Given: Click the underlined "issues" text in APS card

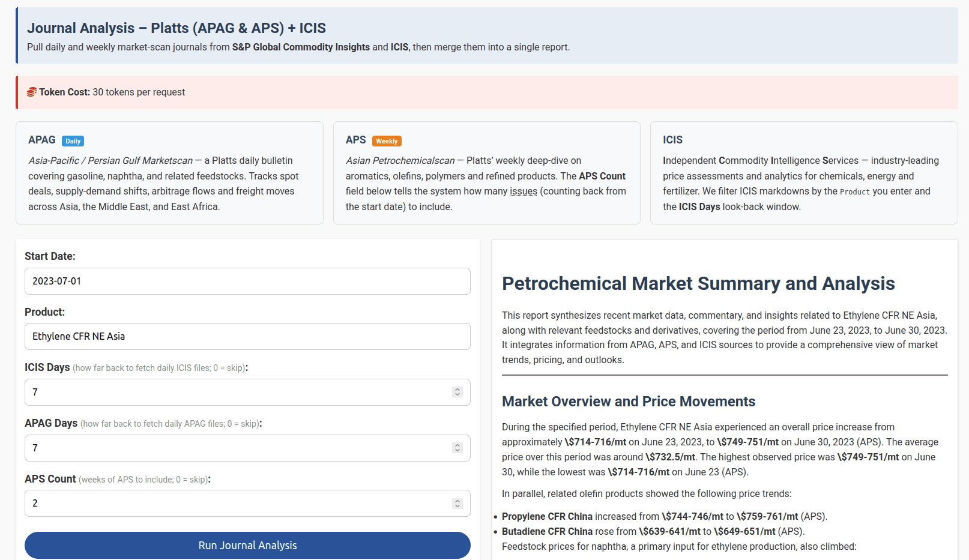Looking at the screenshot, I should pos(524,191).
